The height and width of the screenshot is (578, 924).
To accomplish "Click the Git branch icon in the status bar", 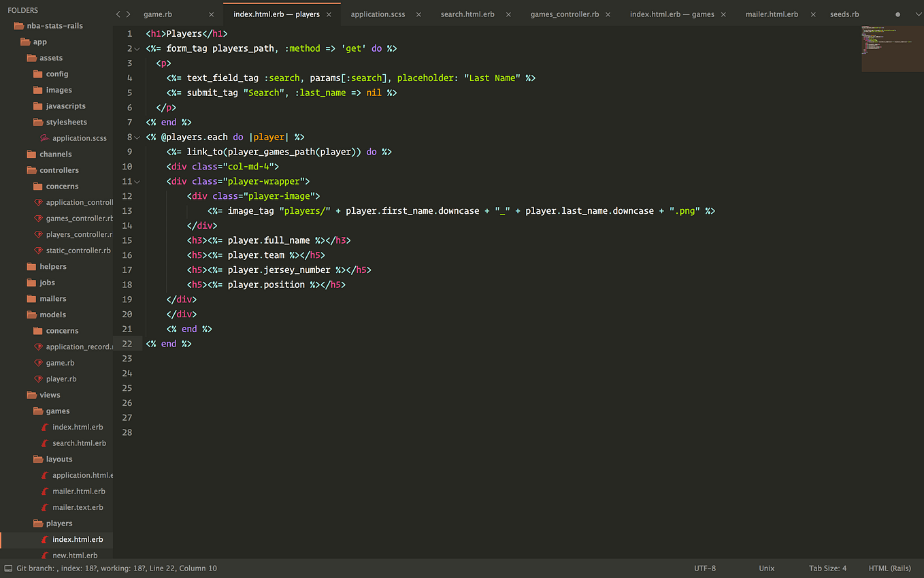I will click(x=7, y=568).
